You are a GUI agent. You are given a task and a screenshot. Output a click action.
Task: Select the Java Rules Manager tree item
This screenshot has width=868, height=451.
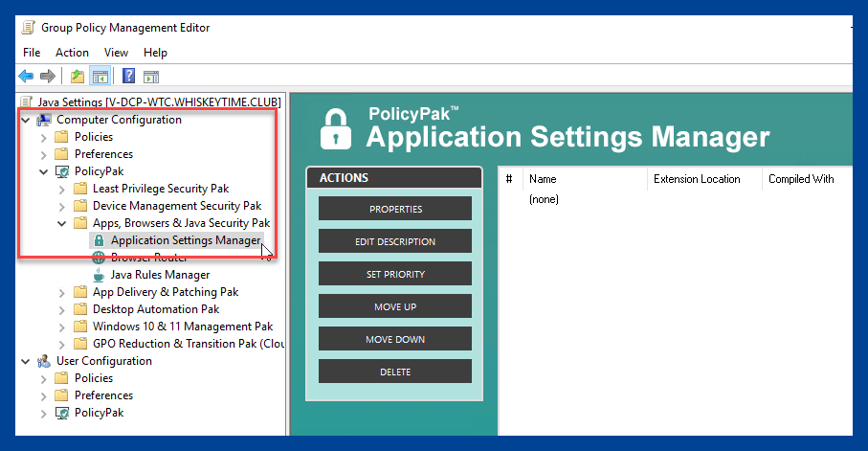[160, 275]
